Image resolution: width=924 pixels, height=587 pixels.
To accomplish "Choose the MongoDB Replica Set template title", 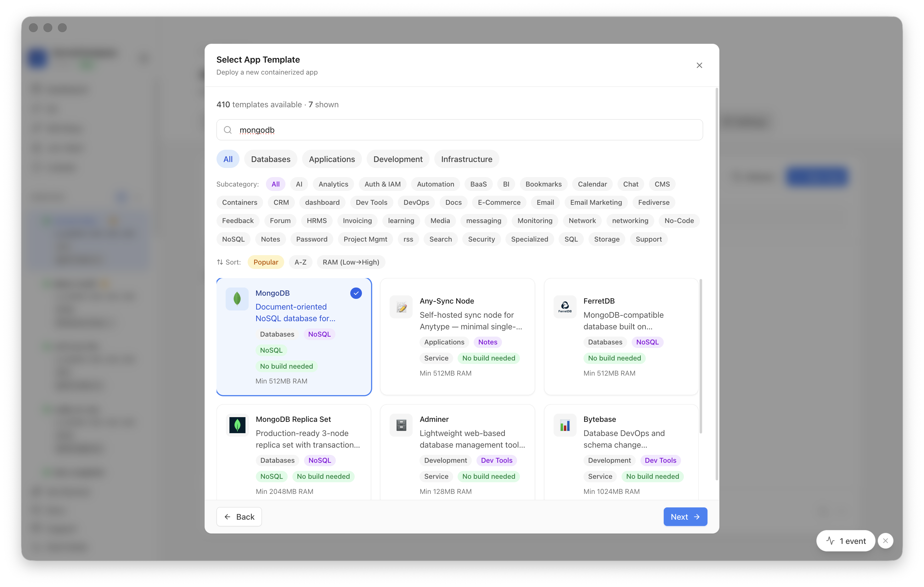I will pos(293,419).
